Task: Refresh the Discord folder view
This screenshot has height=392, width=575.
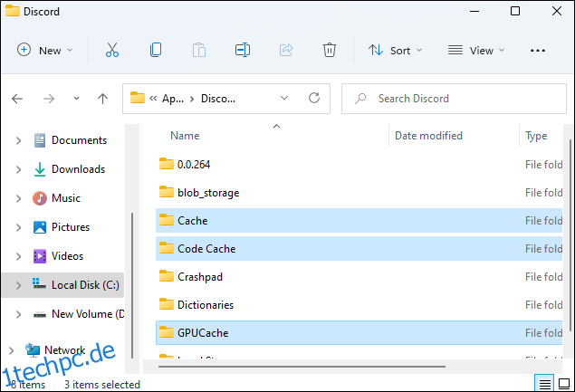Action: 314,98
